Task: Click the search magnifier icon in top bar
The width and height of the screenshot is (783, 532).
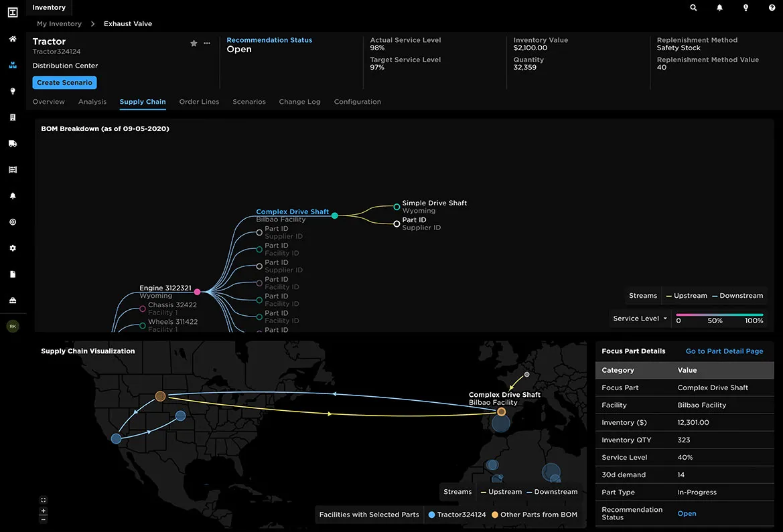Action: [x=693, y=8]
